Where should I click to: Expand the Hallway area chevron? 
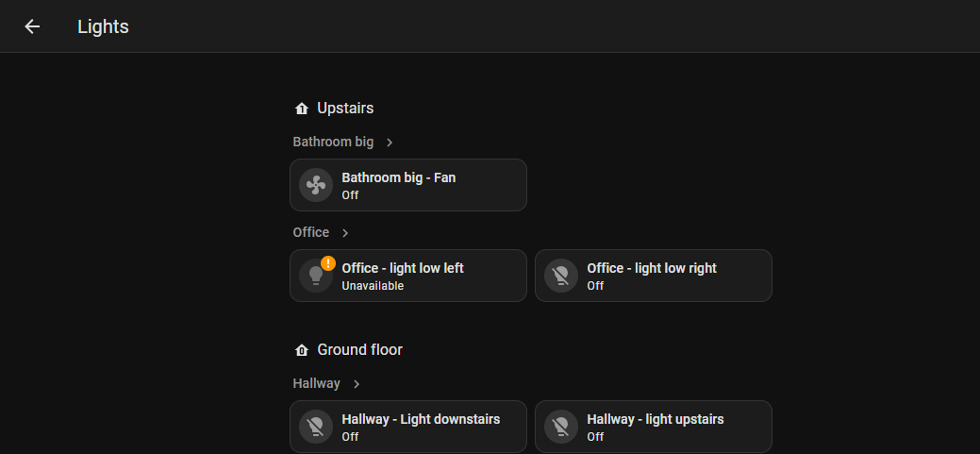[357, 384]
